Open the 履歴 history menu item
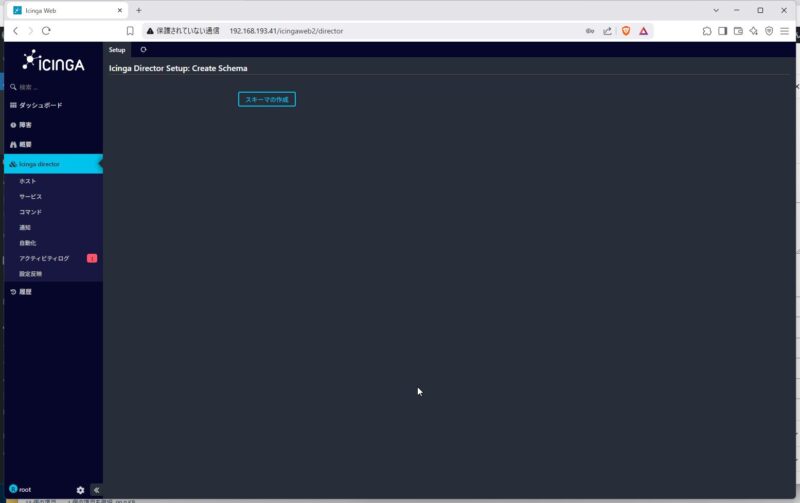The image size is (800, 503). (53, 292)
